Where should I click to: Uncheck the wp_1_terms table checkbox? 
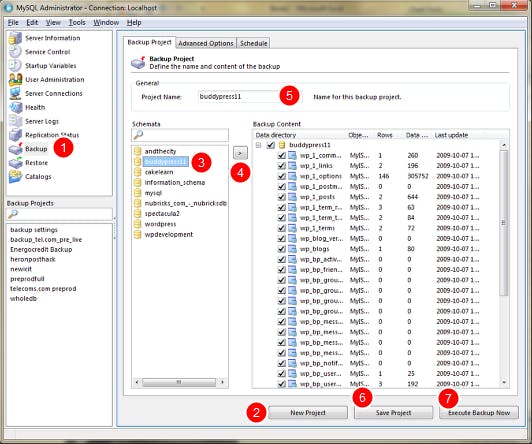coord(281,228)
